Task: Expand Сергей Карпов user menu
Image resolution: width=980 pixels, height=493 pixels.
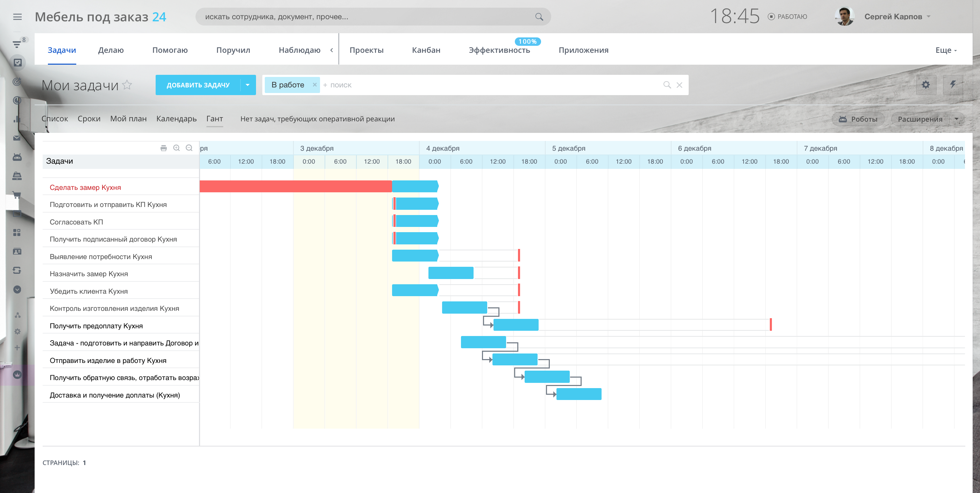Action: 929,17
